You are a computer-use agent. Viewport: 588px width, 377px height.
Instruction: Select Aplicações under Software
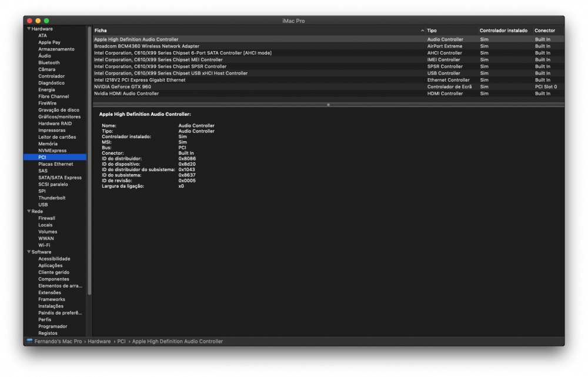point(50,265)
